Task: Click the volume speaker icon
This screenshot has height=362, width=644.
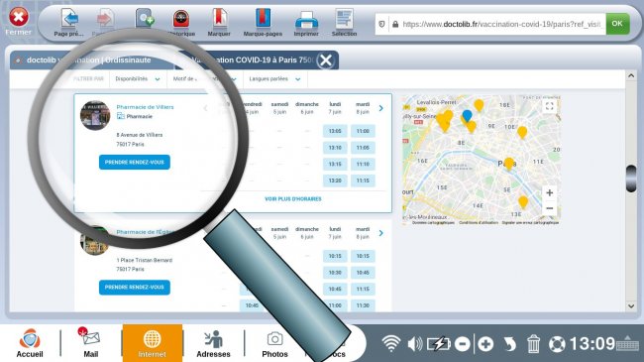Action: [x=415, y=344]
